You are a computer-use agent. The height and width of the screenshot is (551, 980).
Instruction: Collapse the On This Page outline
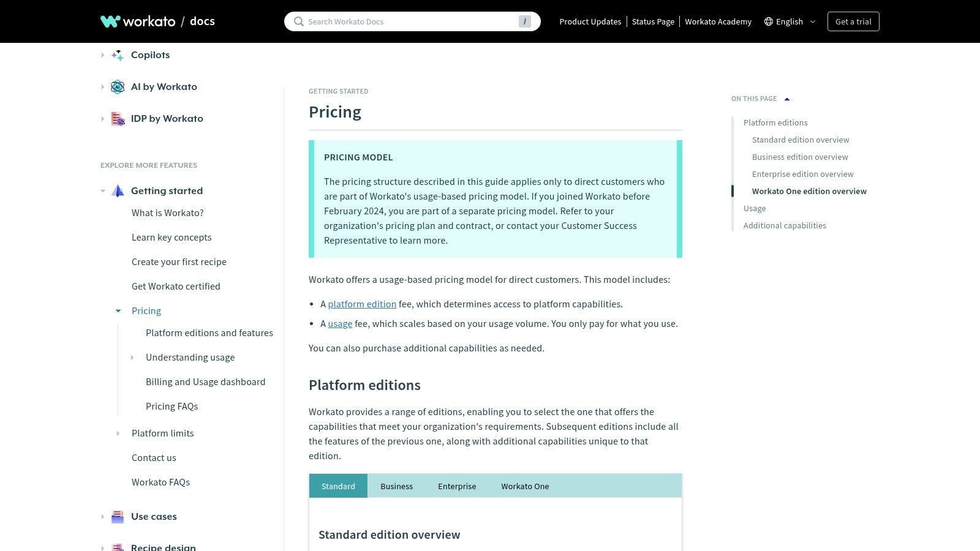pyautogui.click(x=786, y=98)
